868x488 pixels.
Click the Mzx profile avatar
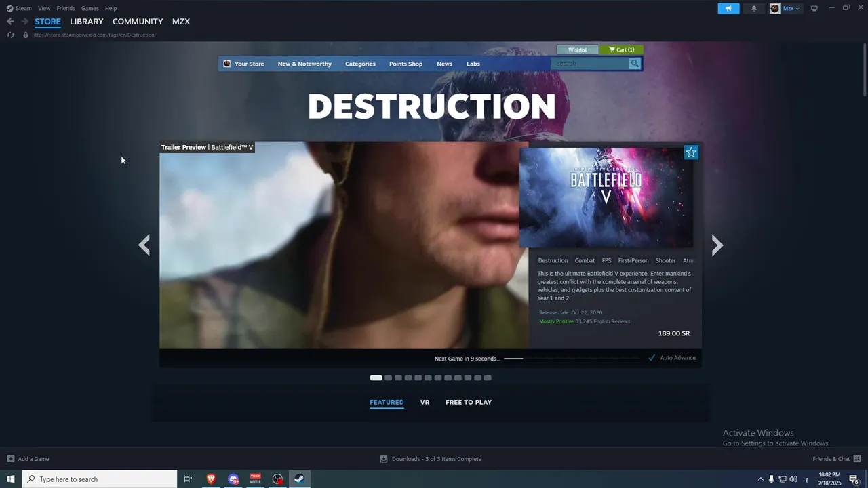775,9
